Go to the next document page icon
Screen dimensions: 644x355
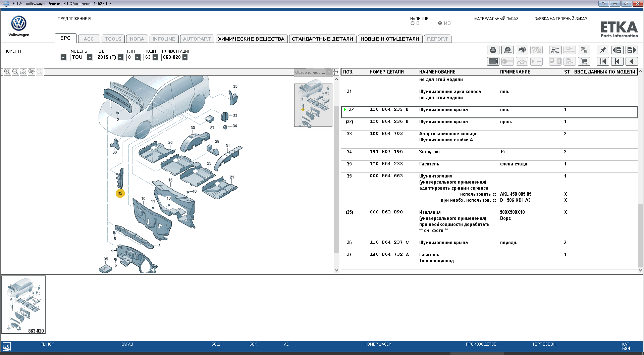632,50
